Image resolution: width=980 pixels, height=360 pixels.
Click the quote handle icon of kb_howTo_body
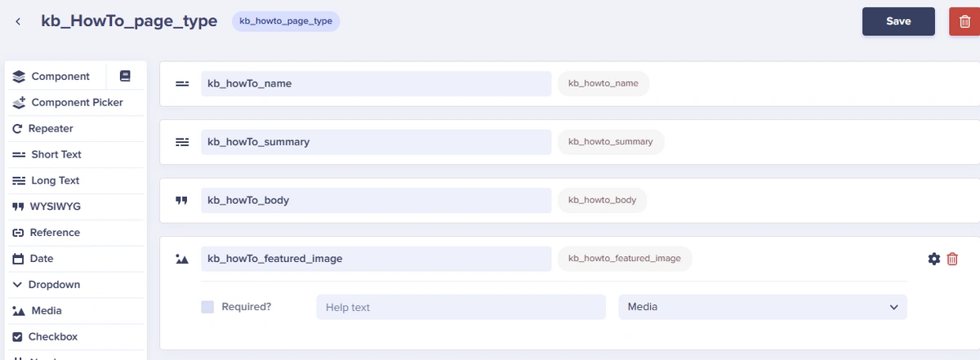182,200
